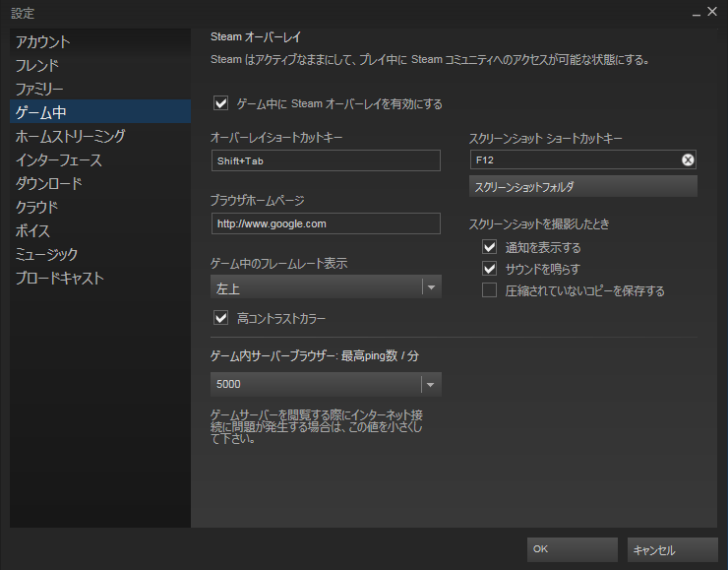Open ミュージック settings section

(x=100, y=254)
